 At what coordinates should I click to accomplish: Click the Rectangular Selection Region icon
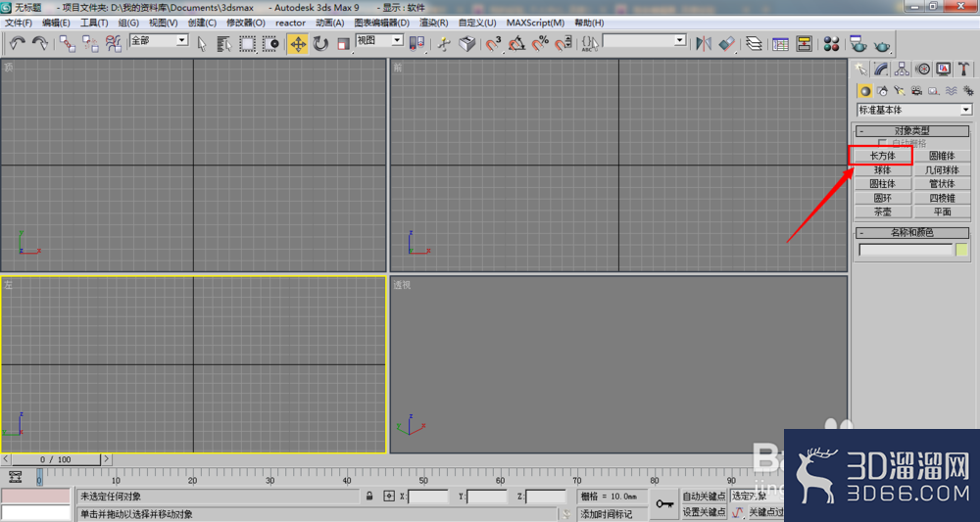click(248, 44)
